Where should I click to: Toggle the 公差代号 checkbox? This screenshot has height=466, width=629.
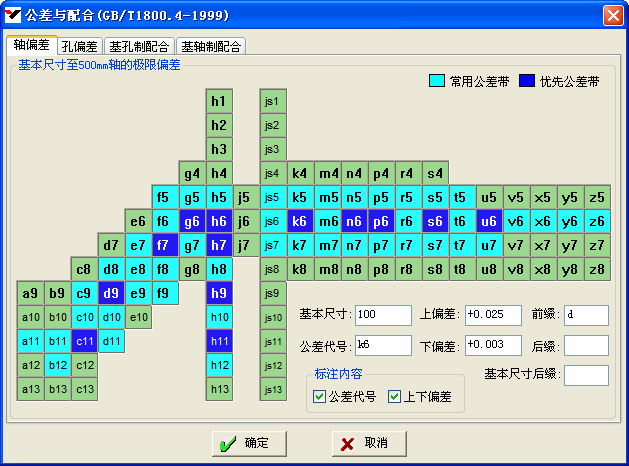coord(319,397)
